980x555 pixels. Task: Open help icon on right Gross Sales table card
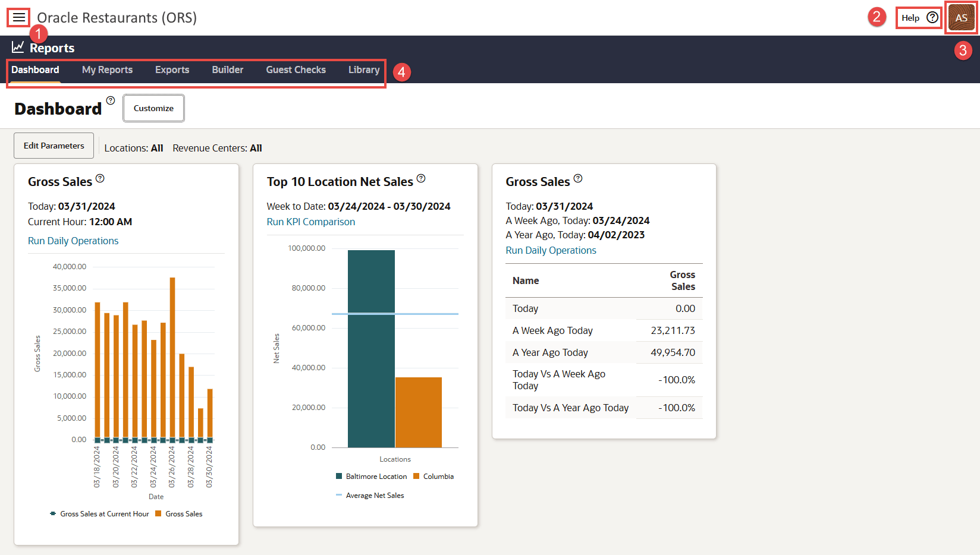[578, 178]
